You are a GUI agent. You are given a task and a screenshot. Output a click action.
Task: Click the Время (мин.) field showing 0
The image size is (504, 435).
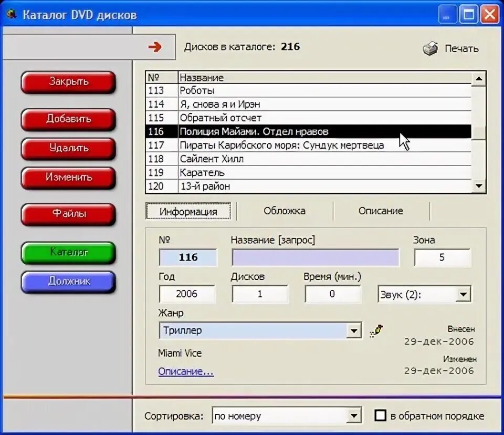(x=333, y=294)
